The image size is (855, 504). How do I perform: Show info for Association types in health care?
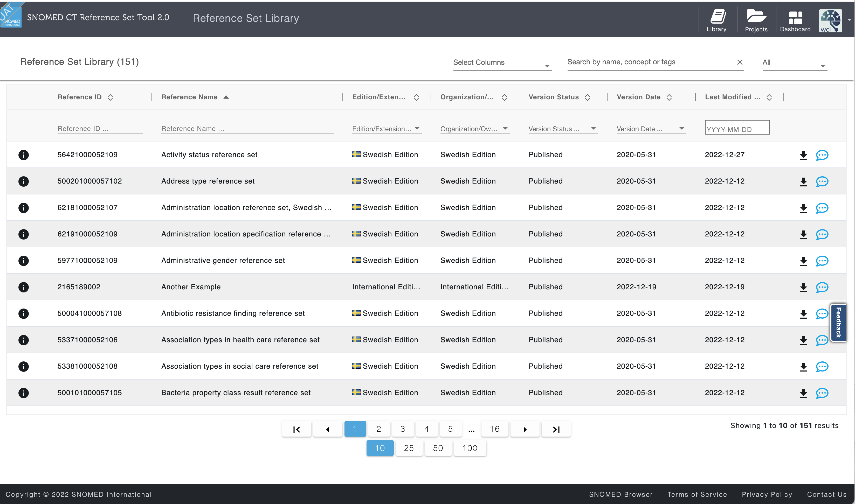click(x=23, y=340)
